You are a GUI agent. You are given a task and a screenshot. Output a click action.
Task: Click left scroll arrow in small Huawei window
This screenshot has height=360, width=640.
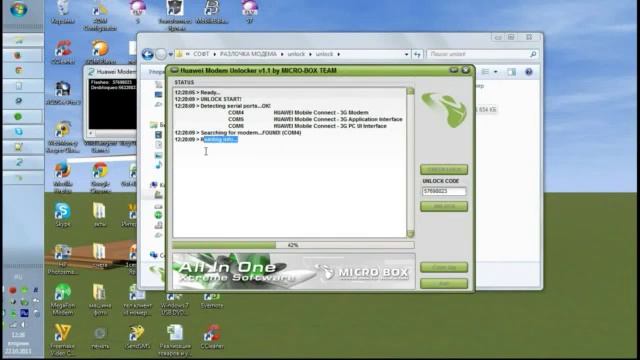pos(91,133)
